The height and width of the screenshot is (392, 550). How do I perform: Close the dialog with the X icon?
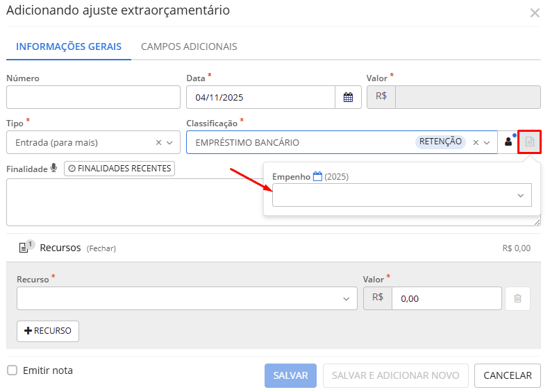coord(535,12)
